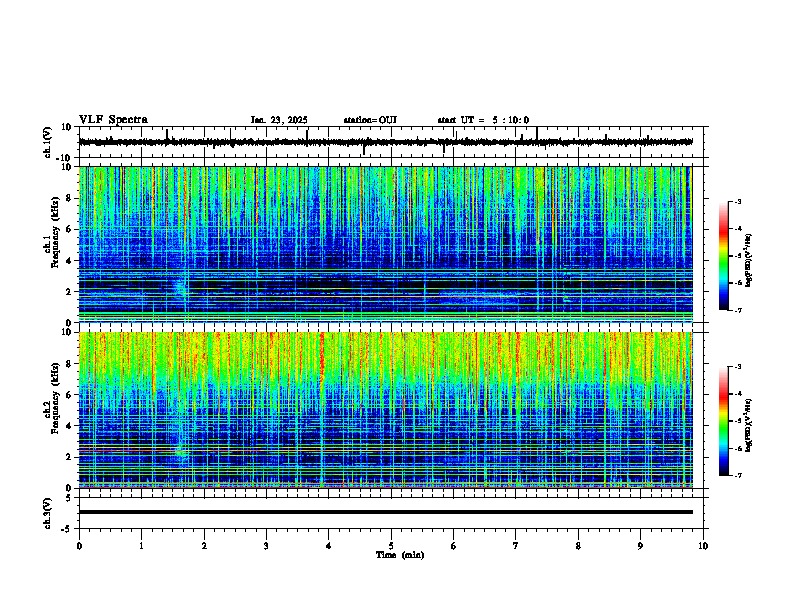Click the "2" kHz tick on ch.2 spectrogram
The image size is (792, 612).
click(69, 457)
